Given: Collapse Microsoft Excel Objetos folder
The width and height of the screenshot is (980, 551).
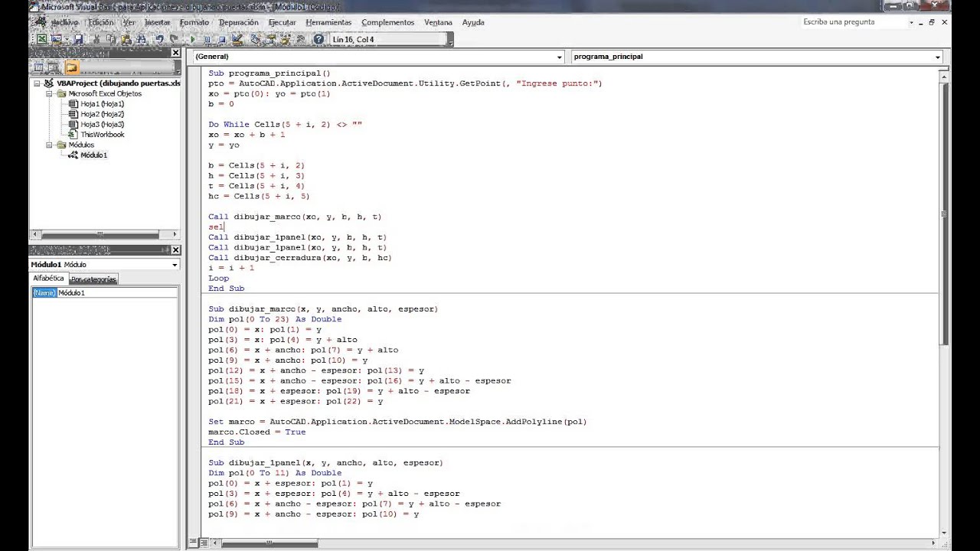Looking at the screenshot, I should point(49,93).
